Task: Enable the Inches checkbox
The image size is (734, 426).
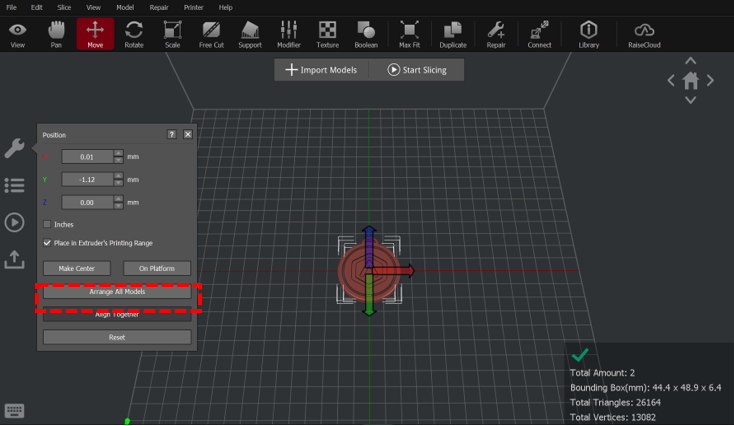Action: coord(47,224)
